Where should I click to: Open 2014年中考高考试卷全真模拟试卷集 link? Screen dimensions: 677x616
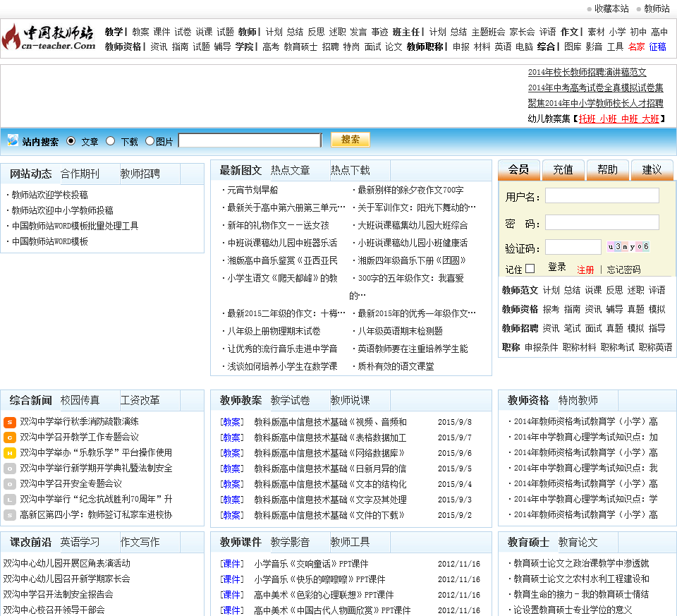596,88
